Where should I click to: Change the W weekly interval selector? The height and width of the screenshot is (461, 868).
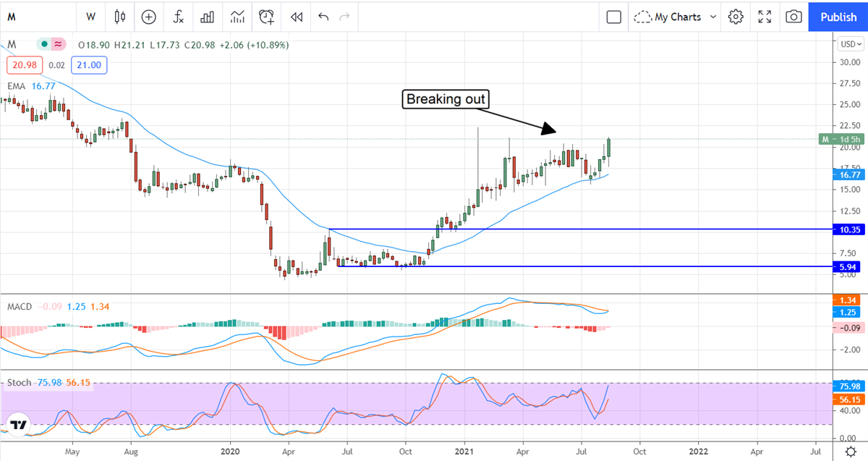(x=90, y=17)
